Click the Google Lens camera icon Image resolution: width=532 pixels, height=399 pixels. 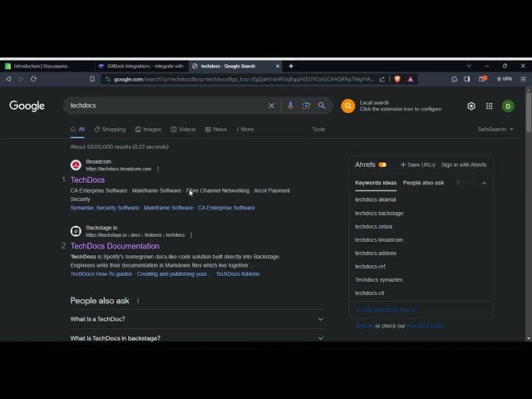306,106
